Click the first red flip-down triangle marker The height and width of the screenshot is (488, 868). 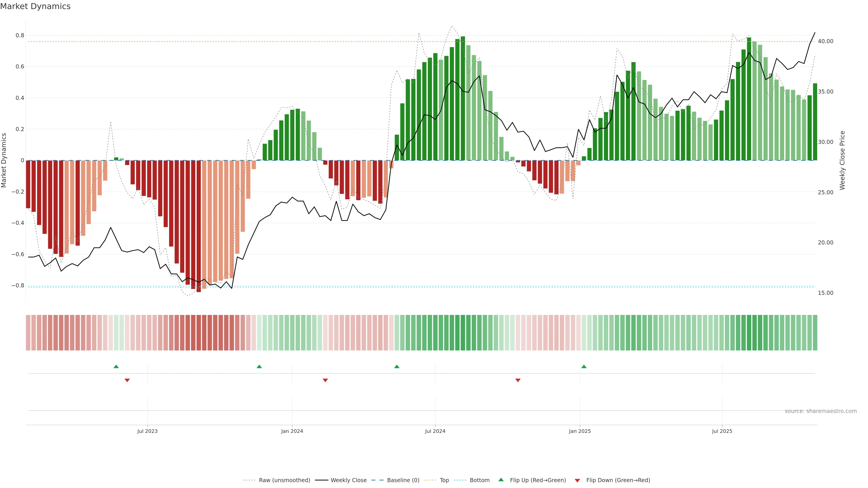127,380
